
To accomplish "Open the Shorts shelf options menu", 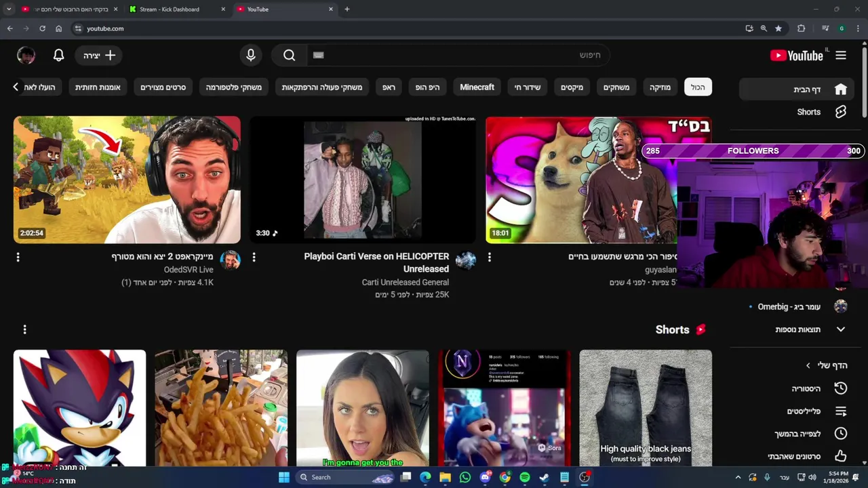I will click(x=25, y=329).
